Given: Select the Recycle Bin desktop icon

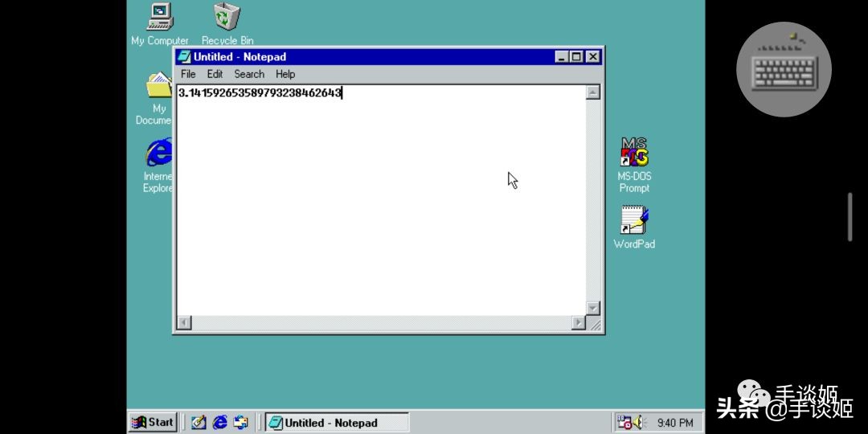Looking at the screenshot, I should pos(227,17).
